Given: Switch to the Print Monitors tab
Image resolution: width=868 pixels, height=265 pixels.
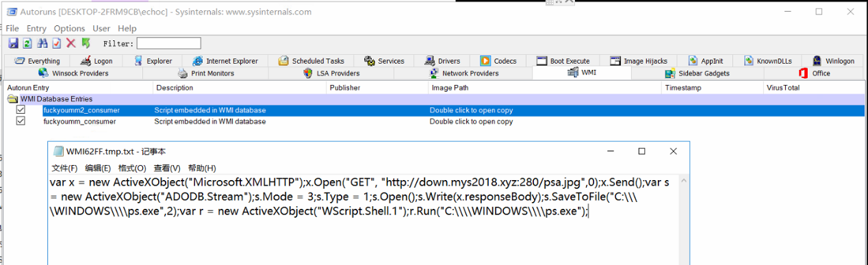Looking at the screenshot, I should [206, 73].
